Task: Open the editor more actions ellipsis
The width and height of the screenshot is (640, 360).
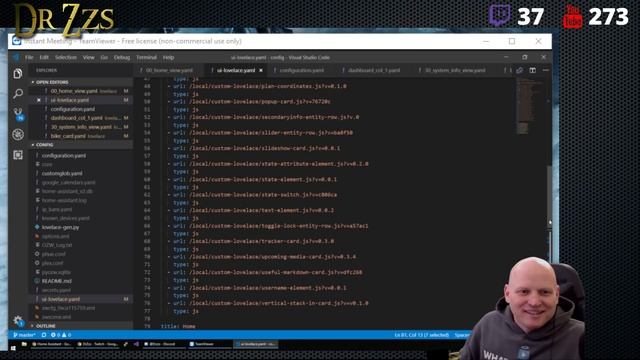Action: pos(546,70)
